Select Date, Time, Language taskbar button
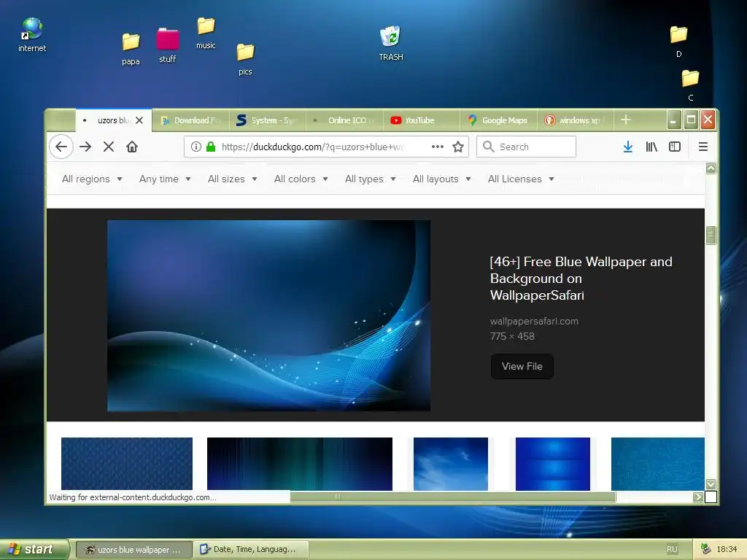This screenshot has width=747, height=560. pos(251,550)
